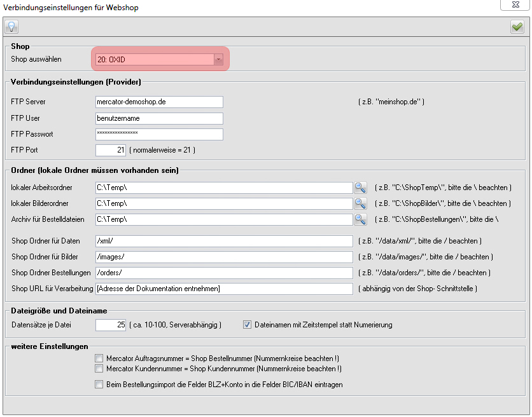Screen dimensions: 532x417
Task: Browse for Archiv für Bestelldateien folder
Action: [x=361, y=219]
